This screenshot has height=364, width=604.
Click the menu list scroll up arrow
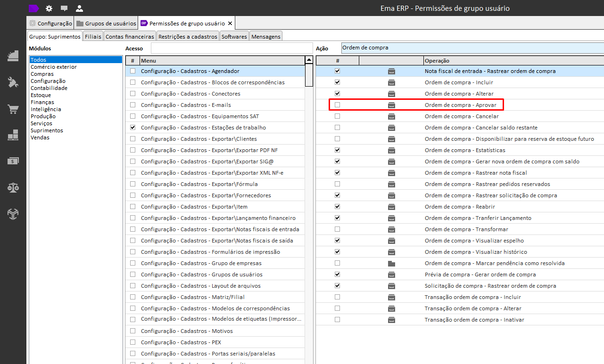[x=309, y=60]
